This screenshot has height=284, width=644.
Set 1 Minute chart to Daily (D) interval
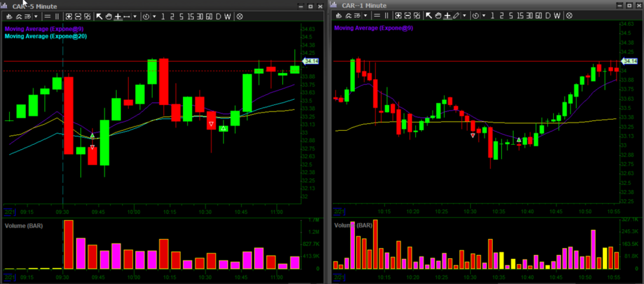[548, 16]
